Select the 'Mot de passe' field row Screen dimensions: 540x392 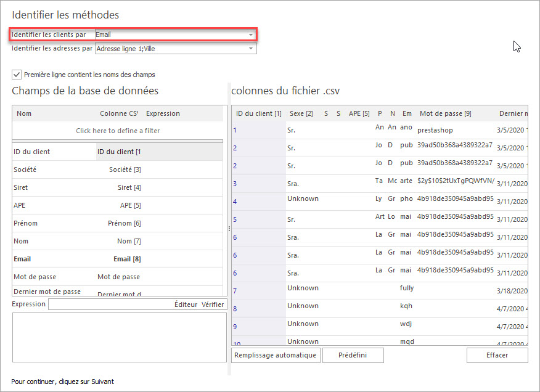(x=118, y=277)
